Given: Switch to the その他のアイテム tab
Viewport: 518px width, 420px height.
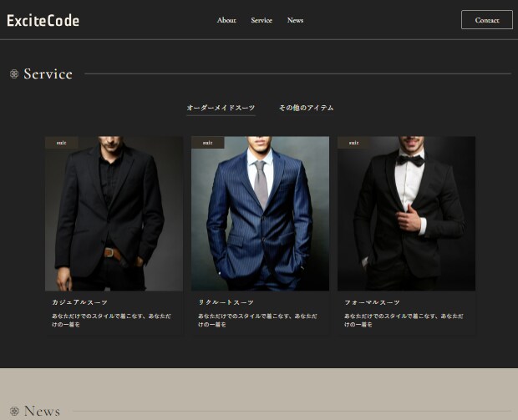Looking at the screenshot, I should click(307, 108).
